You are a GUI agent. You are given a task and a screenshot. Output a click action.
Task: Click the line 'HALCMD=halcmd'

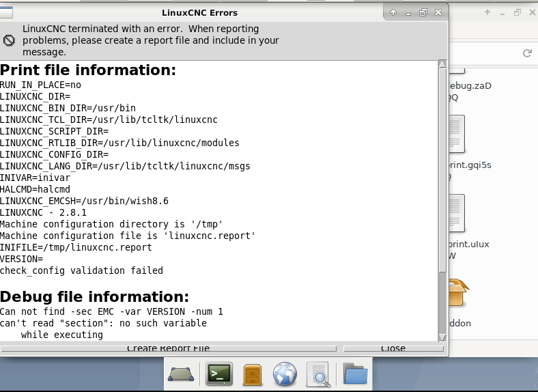(35, 189)
